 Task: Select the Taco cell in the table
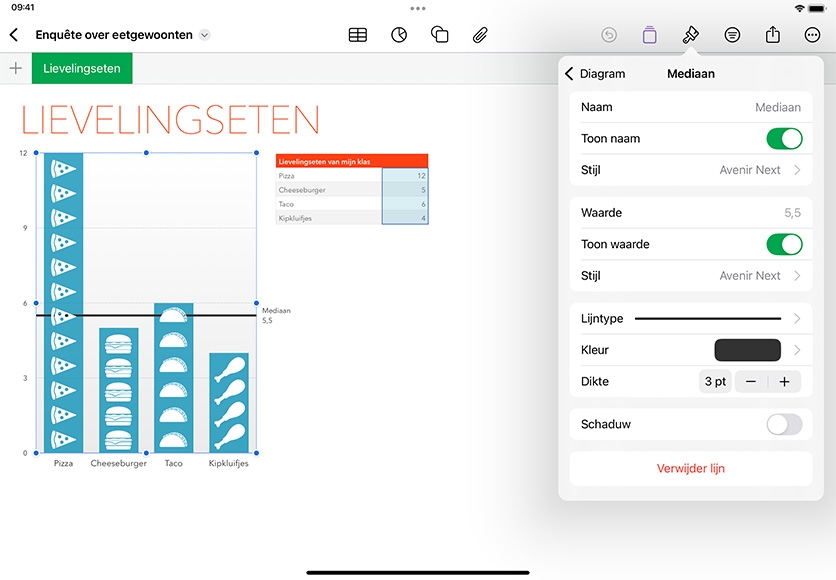329,204
